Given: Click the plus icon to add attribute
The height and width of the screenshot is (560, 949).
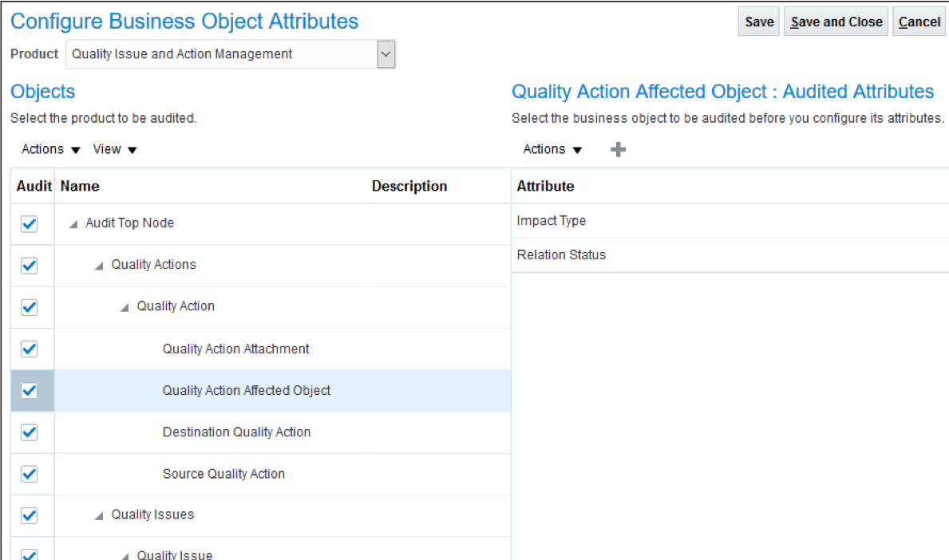Looking at the screenshot, I should pos(618,149).
